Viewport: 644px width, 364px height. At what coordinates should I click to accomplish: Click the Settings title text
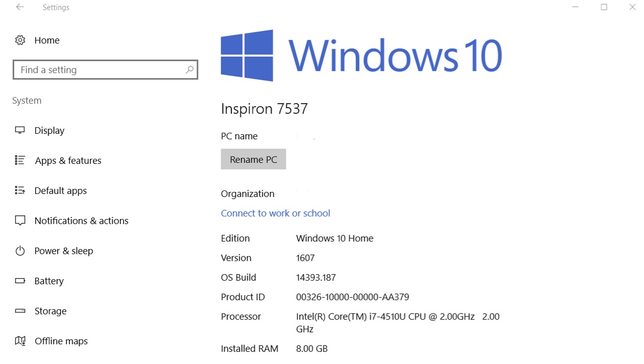56,7
